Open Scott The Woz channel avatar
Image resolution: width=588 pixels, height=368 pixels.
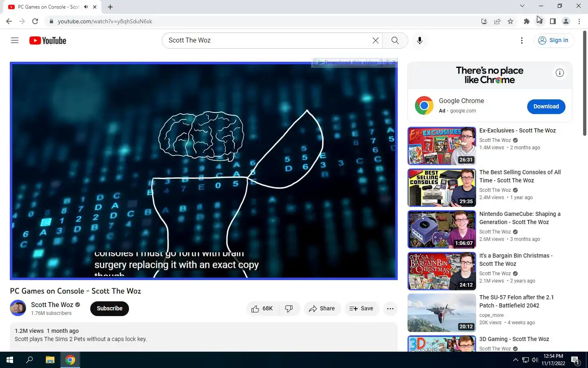click(18, 308)
